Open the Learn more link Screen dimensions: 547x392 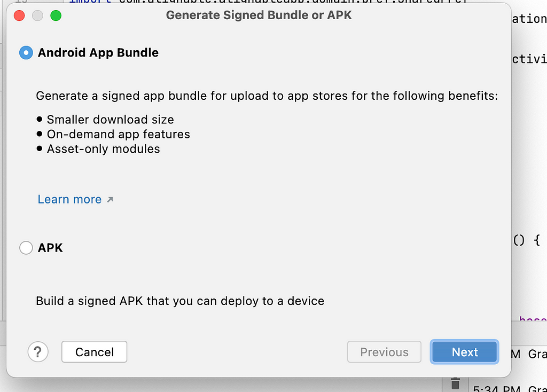click(69, 199)
